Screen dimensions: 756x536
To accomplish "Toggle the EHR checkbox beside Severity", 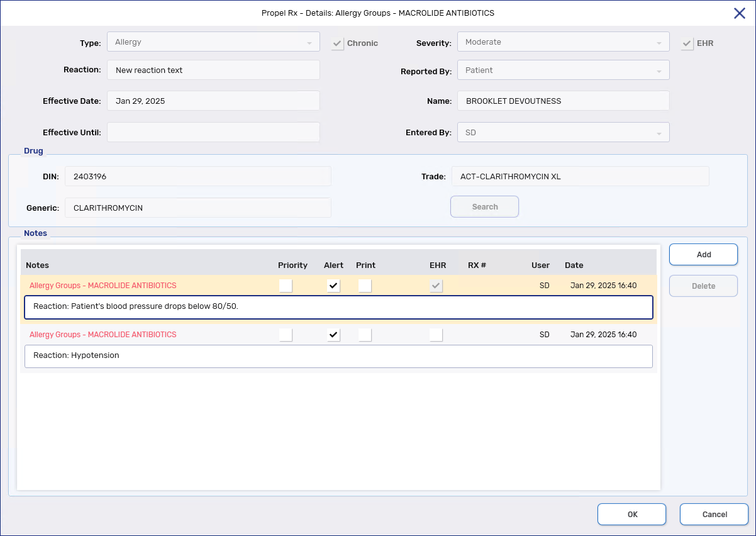I will click(x=687, y=43).
